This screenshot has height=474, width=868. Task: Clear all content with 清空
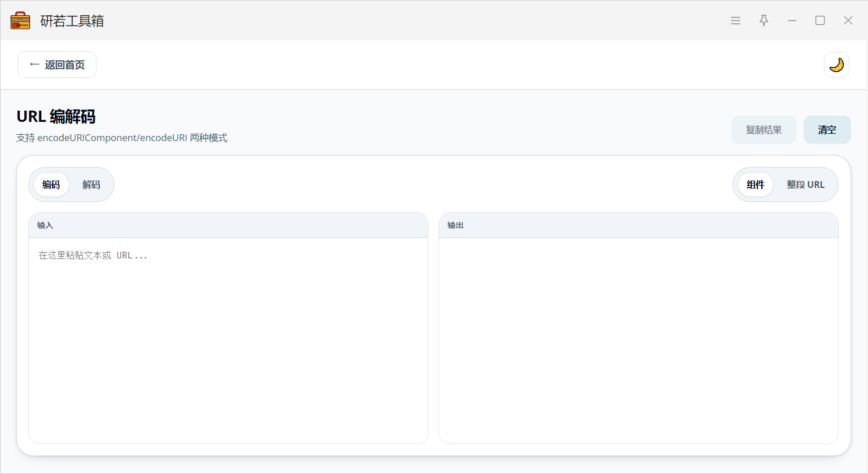click(827, 130)
